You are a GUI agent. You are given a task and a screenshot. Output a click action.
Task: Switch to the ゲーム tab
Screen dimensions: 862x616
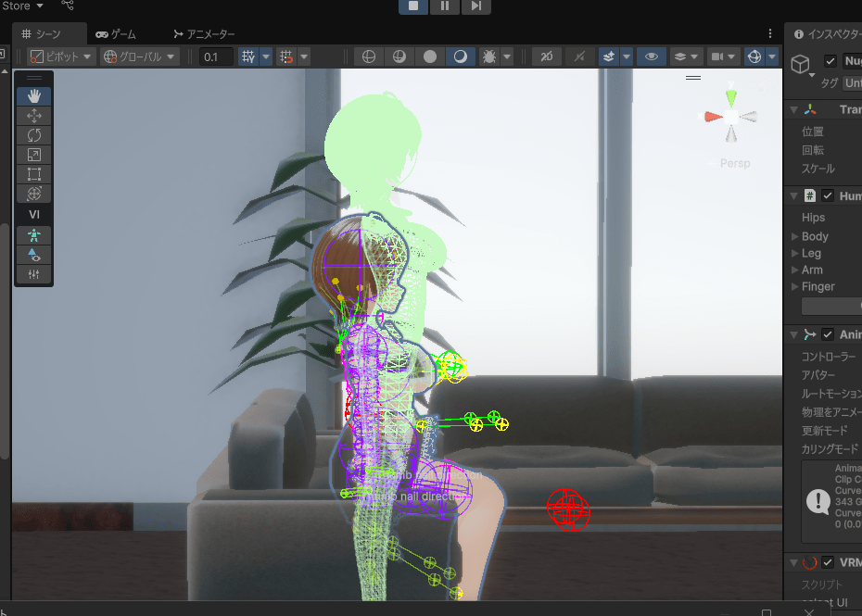point(116,34)
